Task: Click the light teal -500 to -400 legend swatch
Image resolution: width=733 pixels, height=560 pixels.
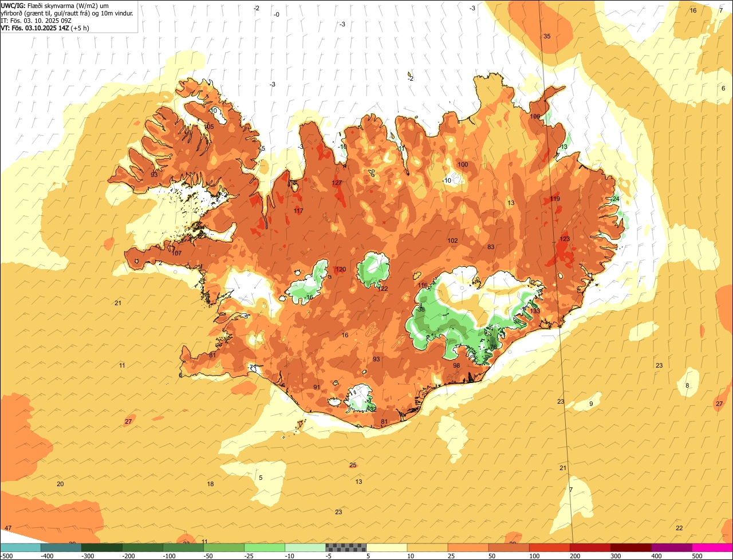Action: click(20, 547)
